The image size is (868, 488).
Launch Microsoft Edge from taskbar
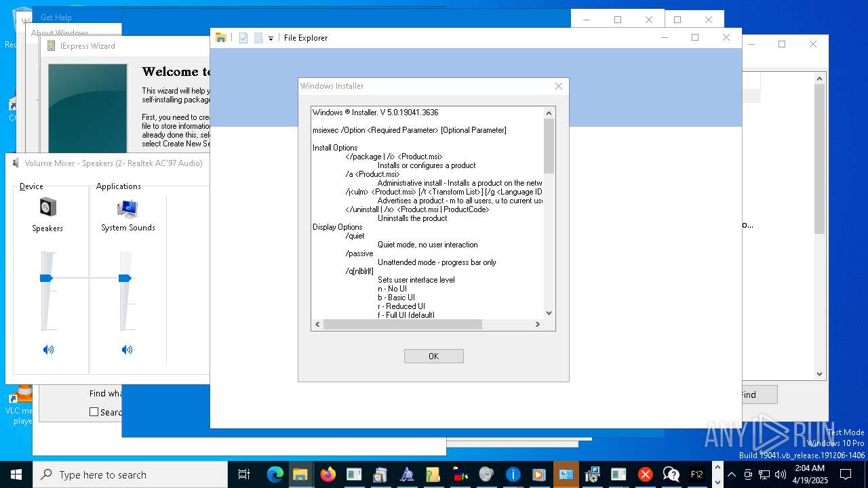pos(275,474)
